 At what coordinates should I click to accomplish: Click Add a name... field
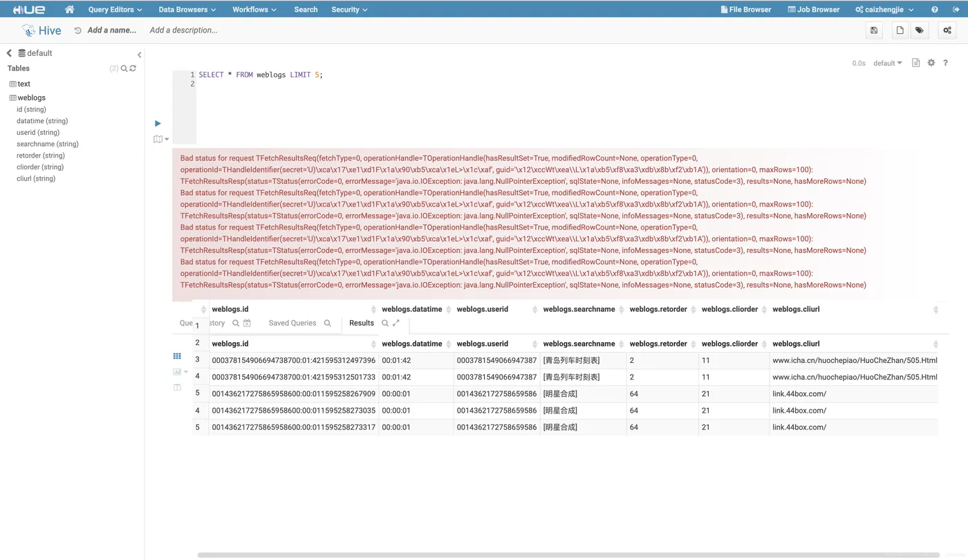tap(111, 30)
